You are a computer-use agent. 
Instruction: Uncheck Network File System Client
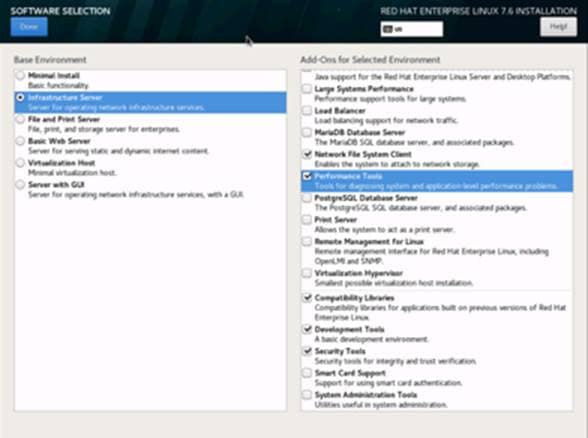click(x=307, y=154)
